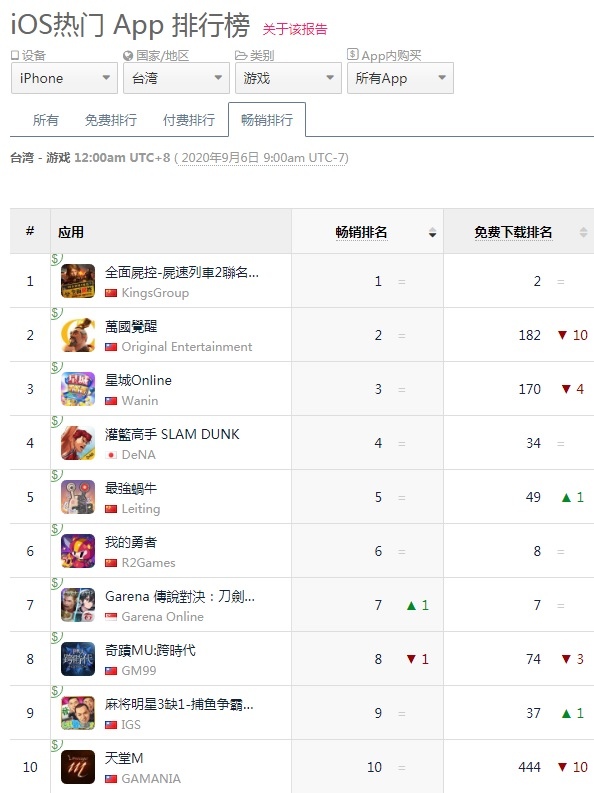
Task: Open the 全面屍控 app icon
Action: 78,281
